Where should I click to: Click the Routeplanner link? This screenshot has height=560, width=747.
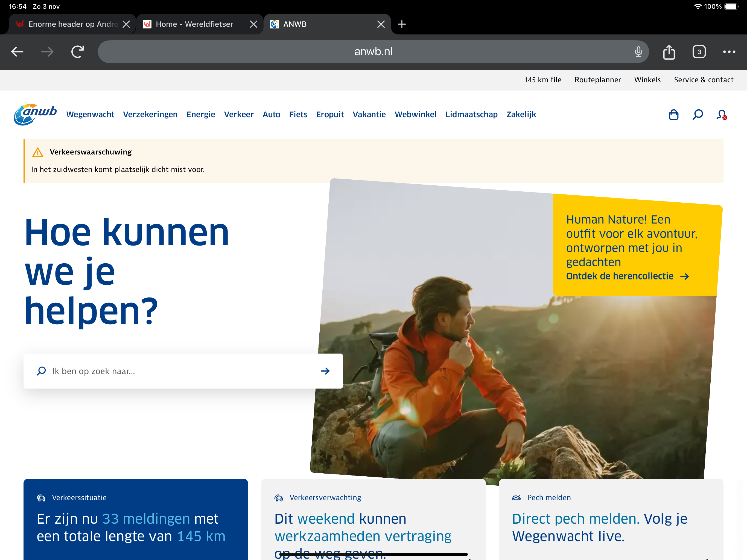[x=597, y=80]
